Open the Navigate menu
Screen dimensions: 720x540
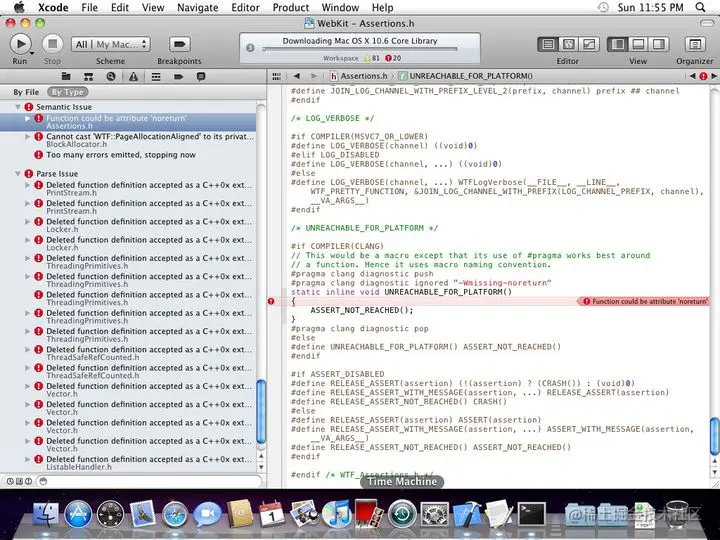pyautogui.click(x=198, y=7)
